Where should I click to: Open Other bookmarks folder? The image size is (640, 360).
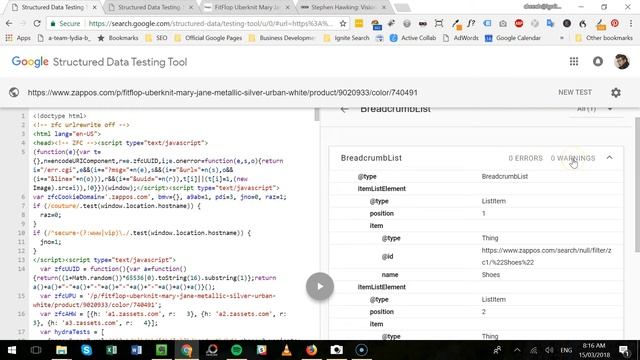(x=604, y=38)
